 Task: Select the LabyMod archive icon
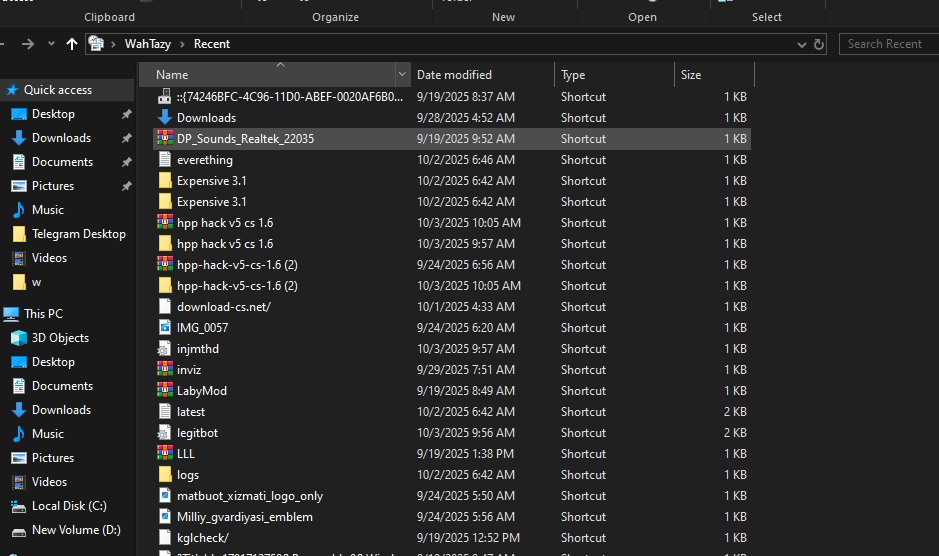coord(165,391)
